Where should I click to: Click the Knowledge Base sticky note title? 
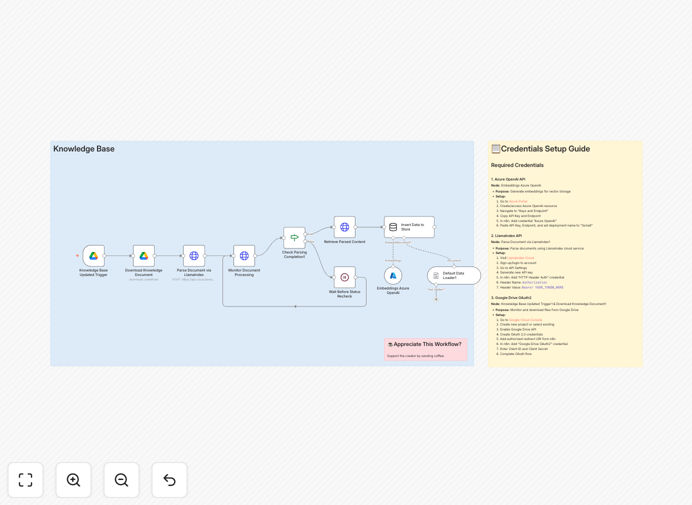click(x=84, y=149)
